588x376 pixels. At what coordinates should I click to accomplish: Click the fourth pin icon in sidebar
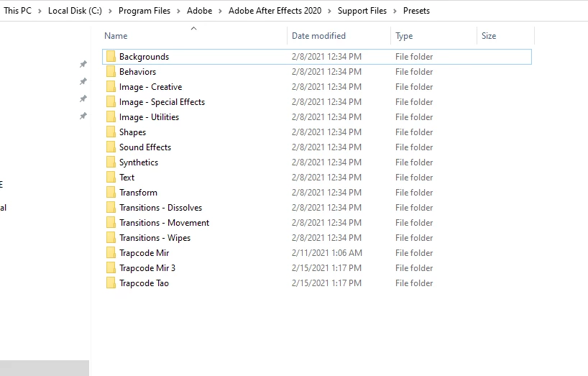click(x=83, y=116)
